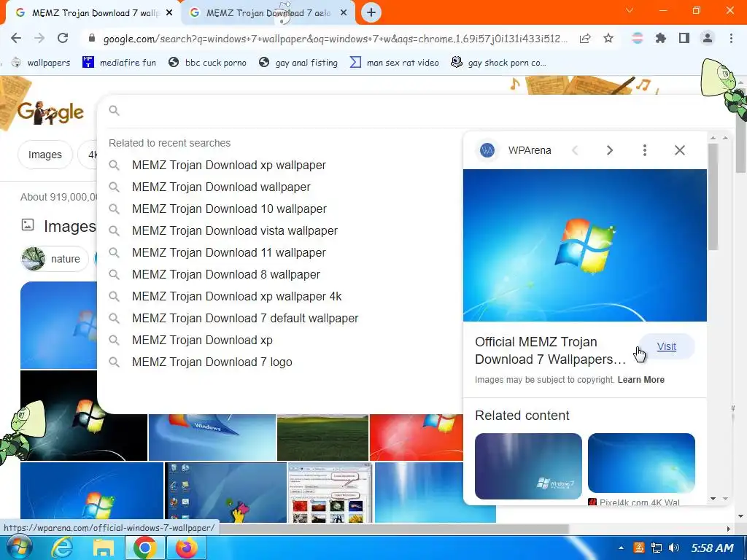The height and width of the screenshot is (560, 747).
Task: Open the Windows 7 logo related content thumbnail
Action: point(528,466)
